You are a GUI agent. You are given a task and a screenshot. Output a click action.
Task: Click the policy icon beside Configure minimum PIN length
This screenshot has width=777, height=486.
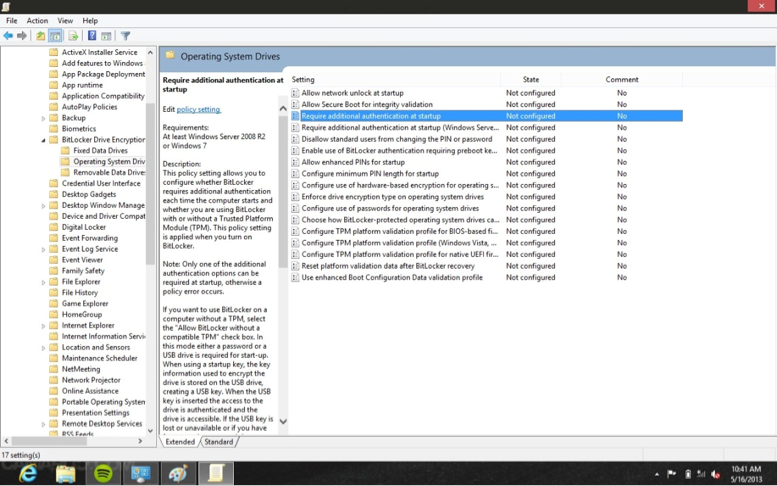(295, 173)
